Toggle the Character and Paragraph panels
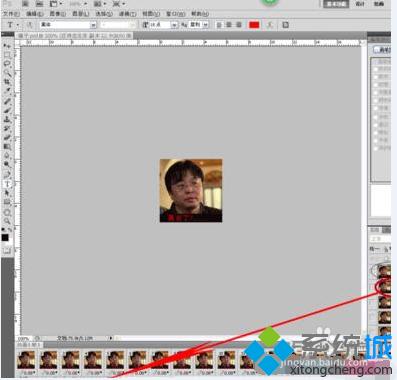Image resolution: width=397 pixels, height=380 pixels. (x=285, y=25)
